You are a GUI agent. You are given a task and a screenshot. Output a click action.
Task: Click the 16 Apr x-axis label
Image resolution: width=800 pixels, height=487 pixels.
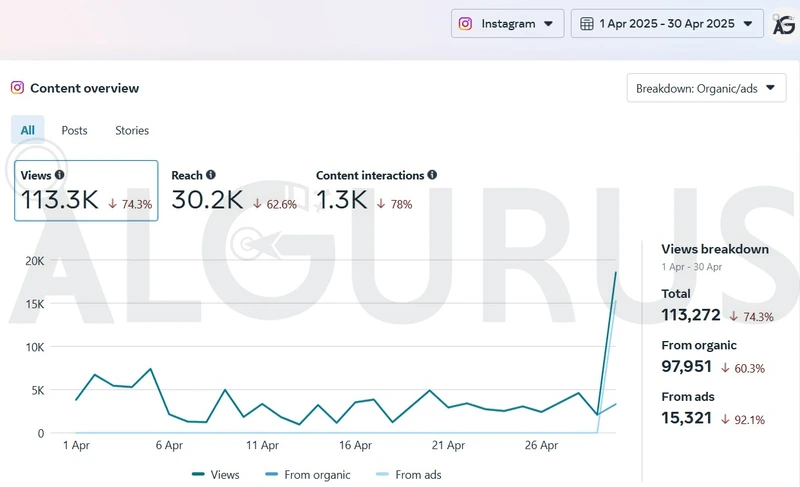(x=355, y=445)
